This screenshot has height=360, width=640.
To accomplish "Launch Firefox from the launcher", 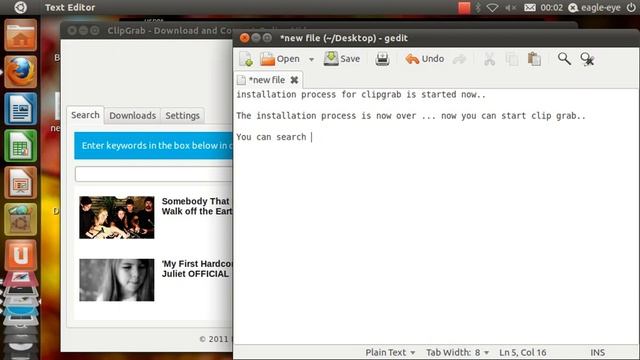I will 21,72.
